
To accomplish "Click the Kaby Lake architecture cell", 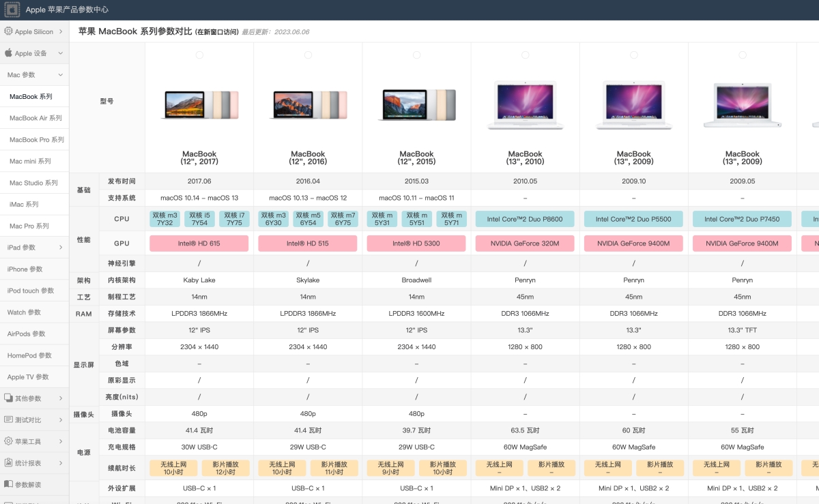I will (199, 280).
